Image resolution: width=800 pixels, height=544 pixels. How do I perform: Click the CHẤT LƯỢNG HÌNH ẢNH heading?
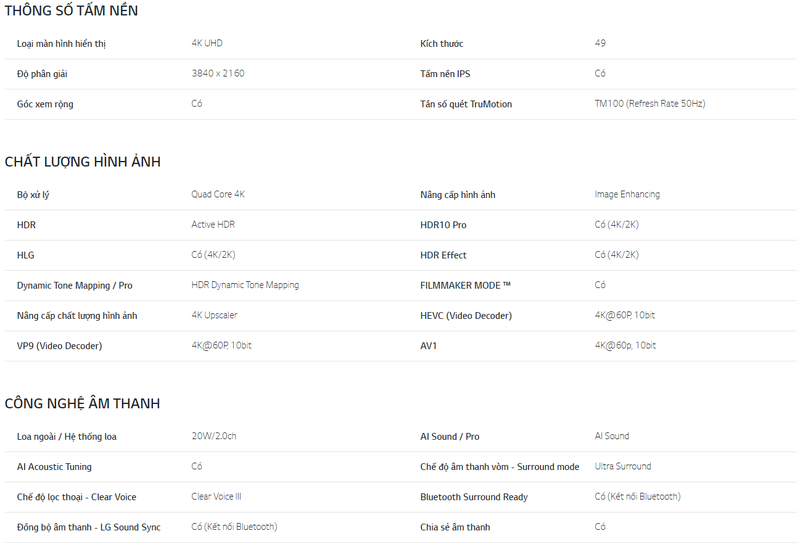[x=82, y=162]
